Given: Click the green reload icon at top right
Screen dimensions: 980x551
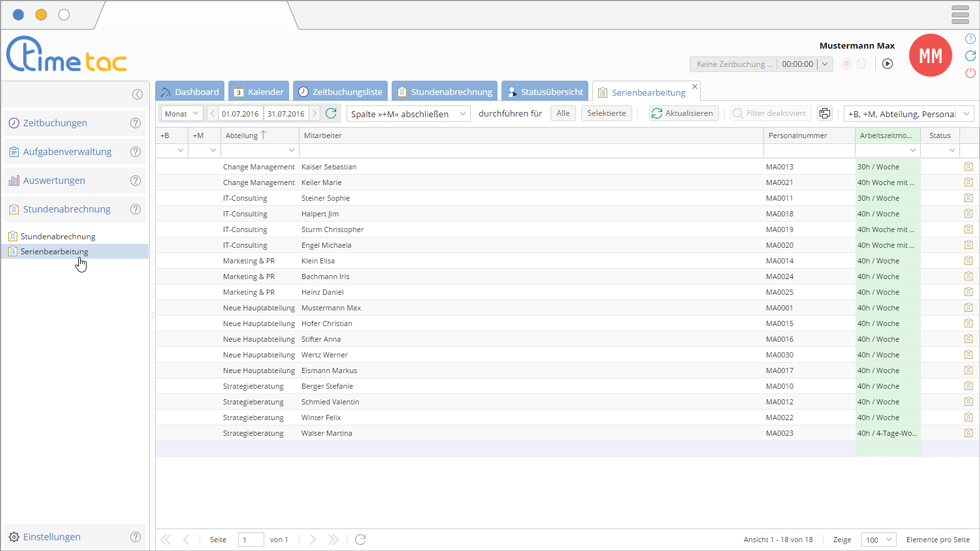Looking at the screenshot, I should (970, 56).
